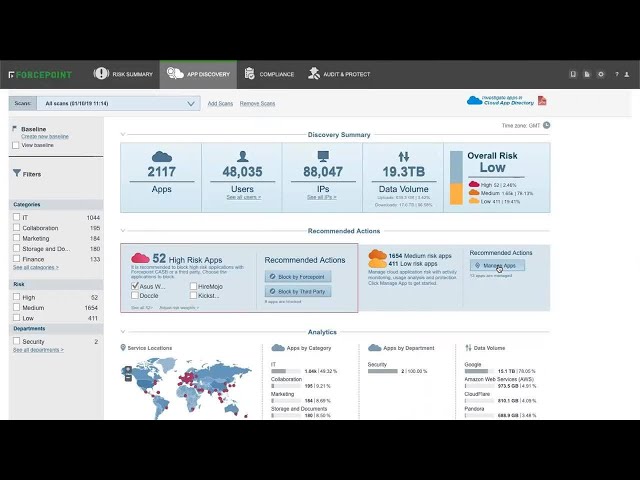640x480 pixels.
Task: Click the Apps by Category cloud icon
Action: pyautogui.click(x=278, y=348)
